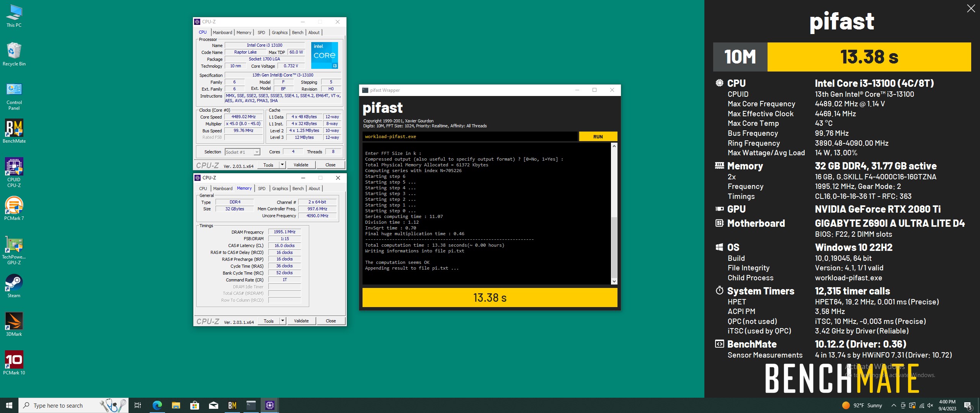Click the DRAM Frequency 1995.1 MHz value
The image size is (980, 413).
point(284,232)
